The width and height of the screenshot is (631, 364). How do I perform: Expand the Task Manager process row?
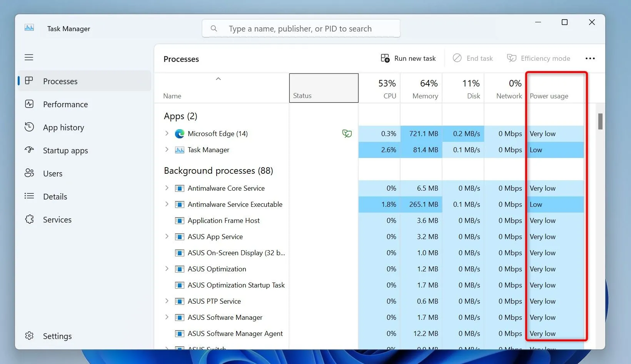(x=167, y=149)
